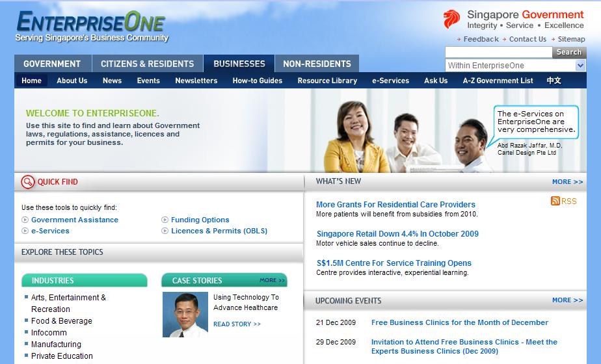Click the '29 Dec 2009' event date
The height and width of the screenshot is (364, 601).
(x=336, y=342)
